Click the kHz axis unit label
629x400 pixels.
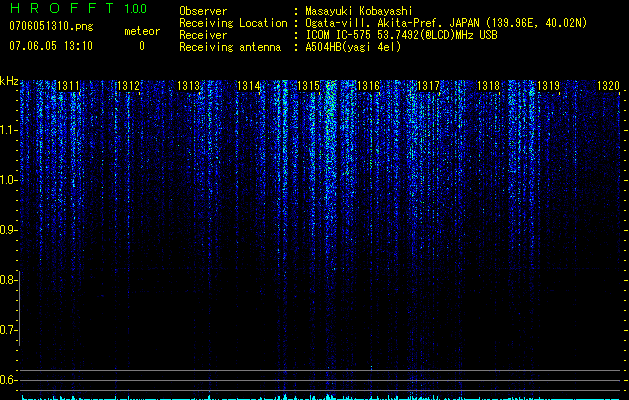click(x=9, y=81)
